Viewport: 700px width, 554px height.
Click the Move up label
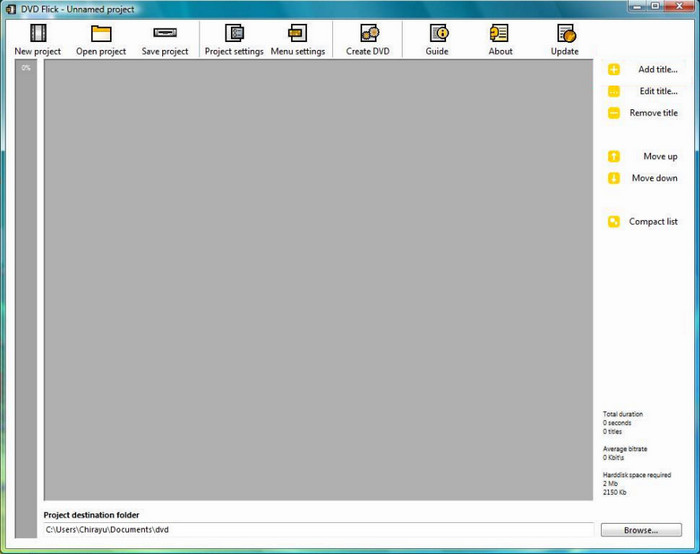(660, 156)
